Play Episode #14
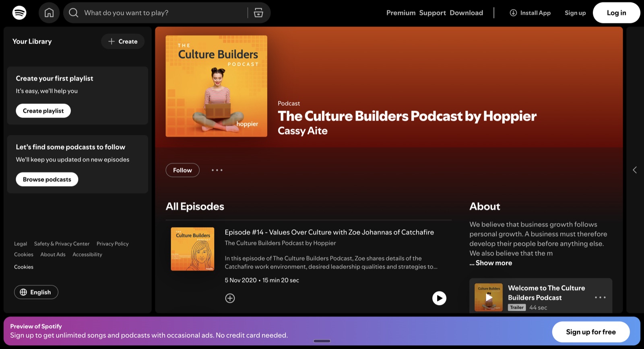 [439, 298]
